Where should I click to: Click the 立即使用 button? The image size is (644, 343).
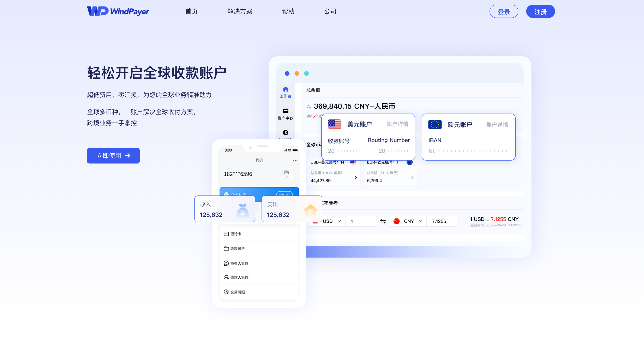(113, 156)
